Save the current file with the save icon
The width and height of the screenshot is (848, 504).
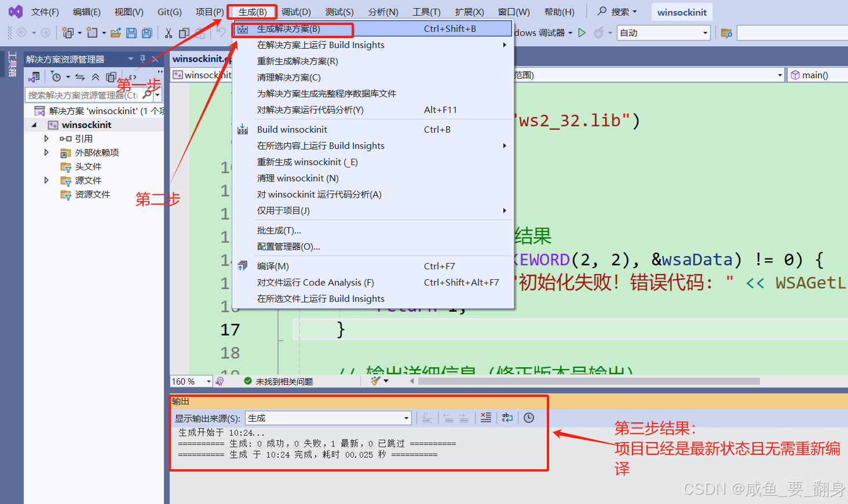[x=131, y=33]
